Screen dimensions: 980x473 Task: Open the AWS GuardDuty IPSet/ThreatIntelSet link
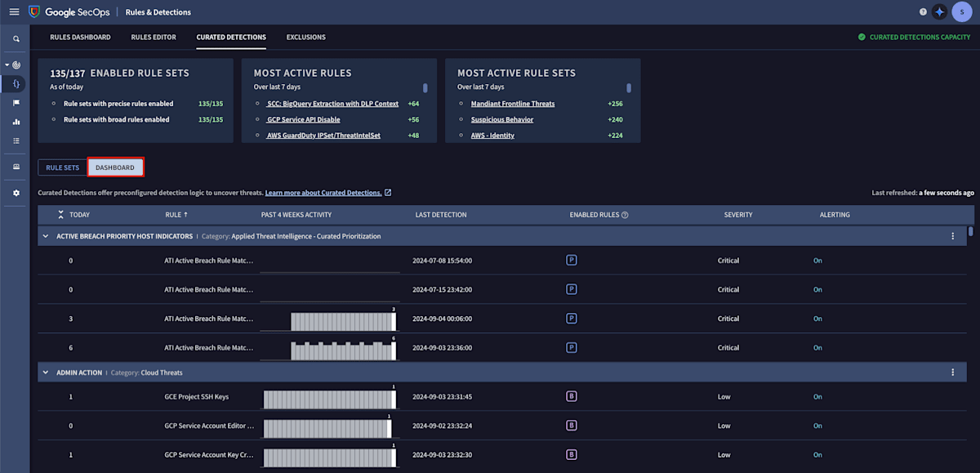pyautogui.click(x=323, y=135)
